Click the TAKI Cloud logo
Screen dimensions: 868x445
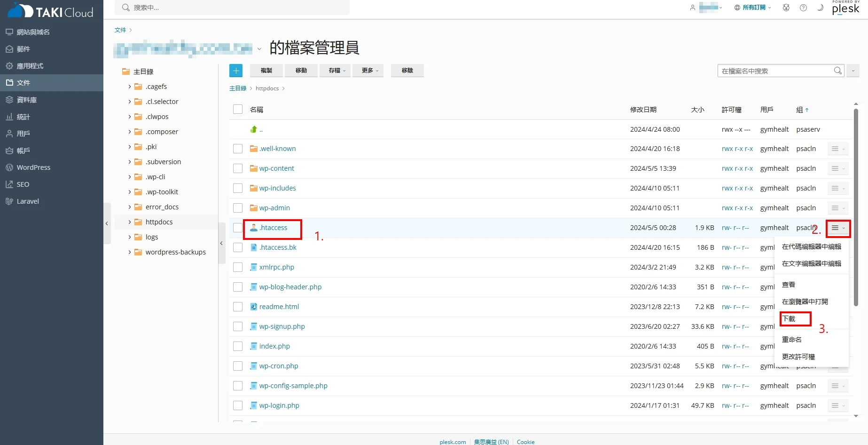pyautogui.click(x=51, y=11)
